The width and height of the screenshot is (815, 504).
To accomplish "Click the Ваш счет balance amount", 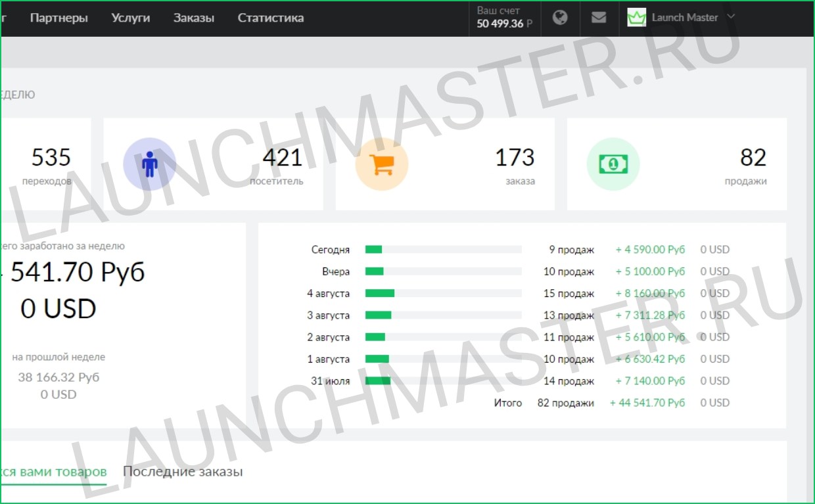I will 504,24.
